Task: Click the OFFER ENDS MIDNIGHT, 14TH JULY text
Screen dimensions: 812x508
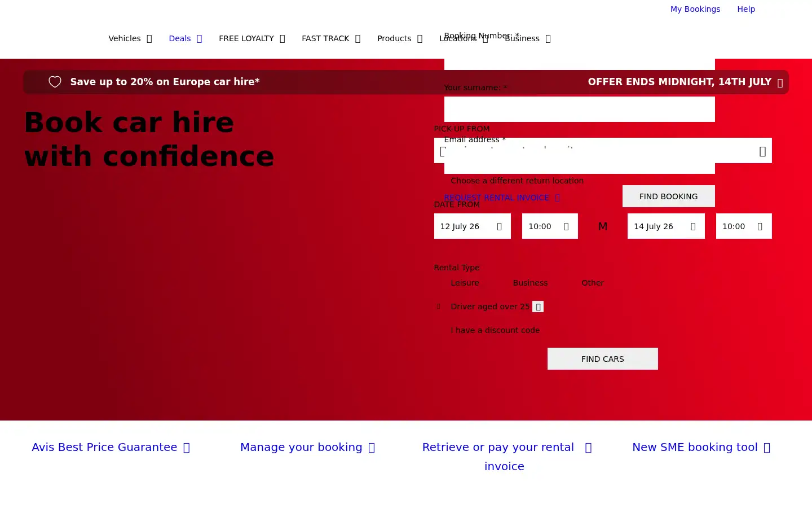Action: (x=679, y=82)
